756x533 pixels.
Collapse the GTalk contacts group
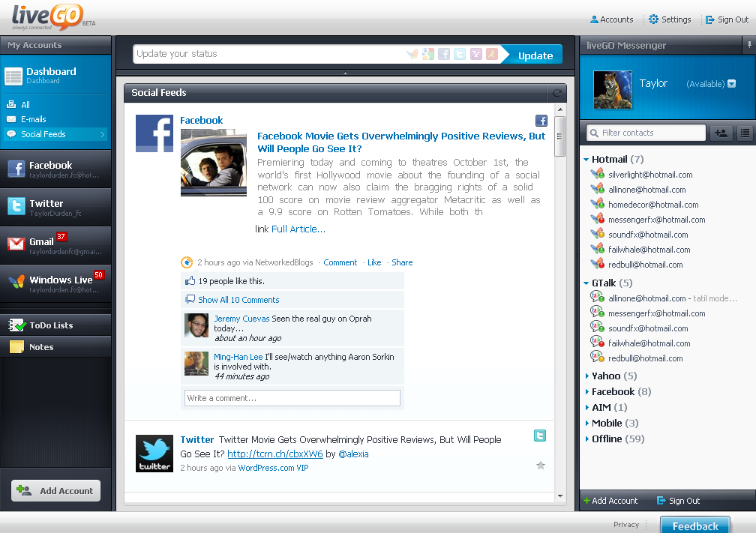(586, 283)
